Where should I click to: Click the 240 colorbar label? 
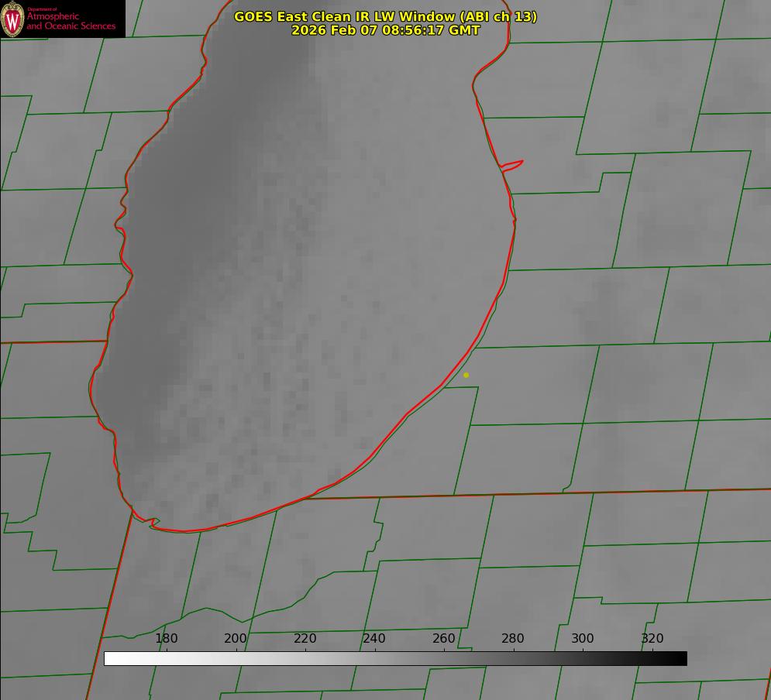(x=374, y=638)
